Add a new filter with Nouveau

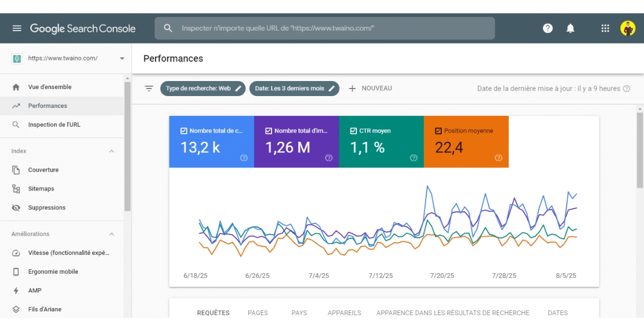click(x=370, y=89)
